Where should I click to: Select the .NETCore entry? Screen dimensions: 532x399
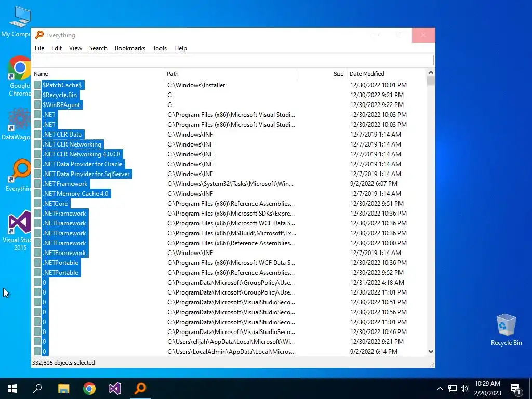[x=55, y=204]
